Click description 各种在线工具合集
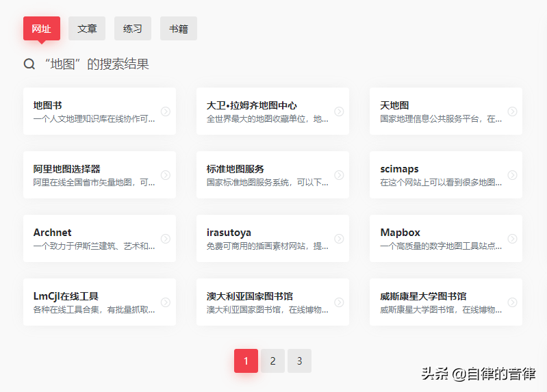547x392 pixels. pos(94,310)
